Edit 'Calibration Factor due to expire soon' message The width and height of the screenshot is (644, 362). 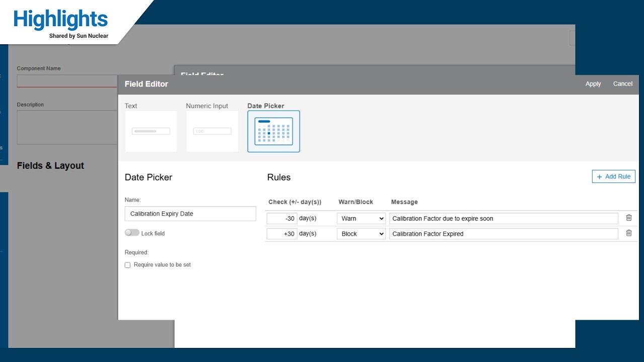tap(504, 219)
